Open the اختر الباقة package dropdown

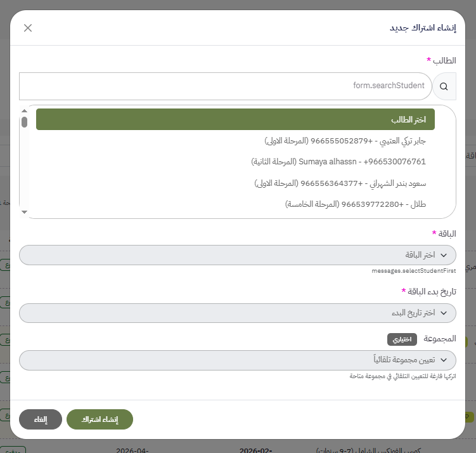pyautogui.click(x=237, y=255)
